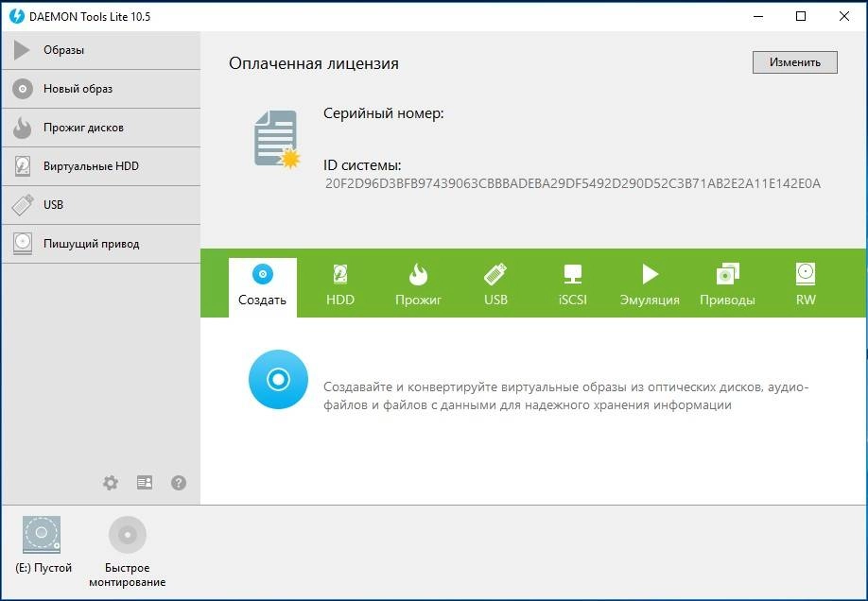Viewport: 868px width, 601px height.
Task: Switch to the Создать tab
Action: [x=263, y=288]
